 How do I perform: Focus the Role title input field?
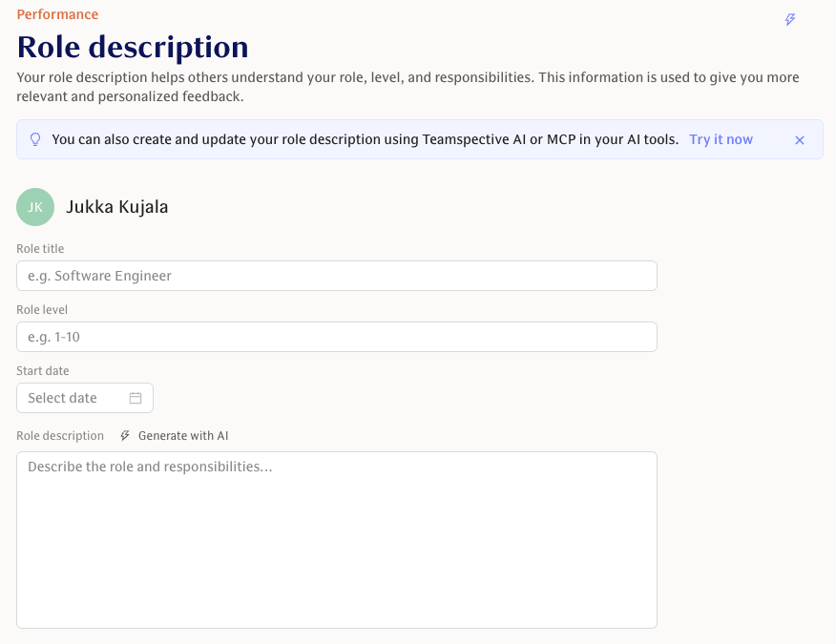tap(336, 276)
